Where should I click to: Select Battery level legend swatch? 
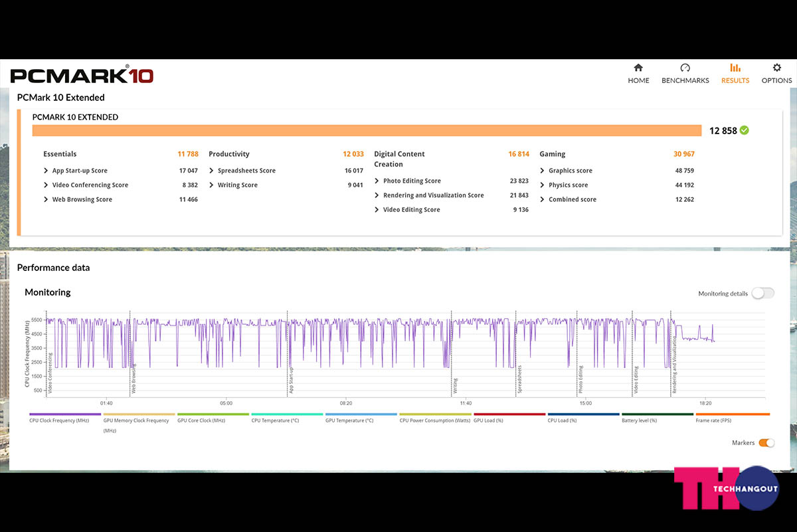[x=658, y=414]
